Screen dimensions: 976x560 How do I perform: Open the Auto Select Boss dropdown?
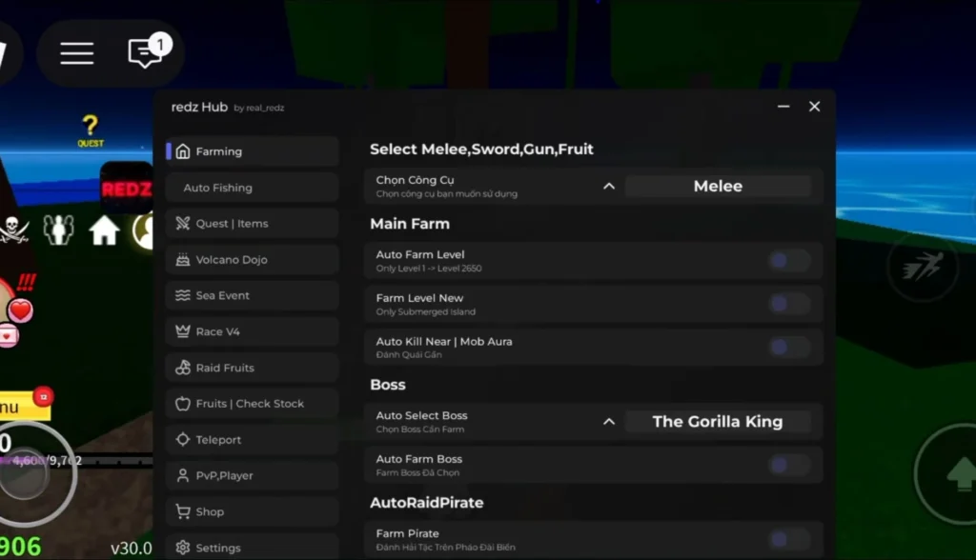609,420
